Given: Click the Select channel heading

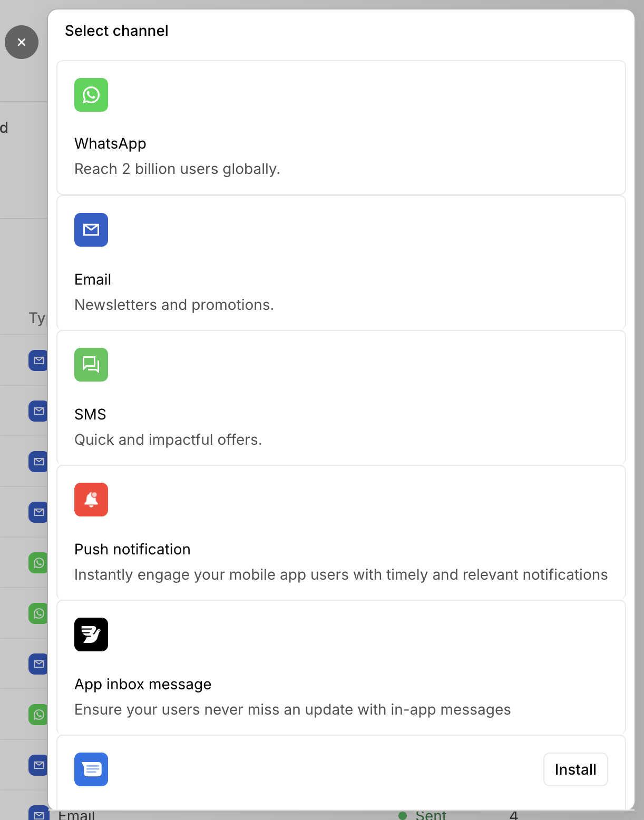Looking at the screenshot, I should click(x=116, y=31).
